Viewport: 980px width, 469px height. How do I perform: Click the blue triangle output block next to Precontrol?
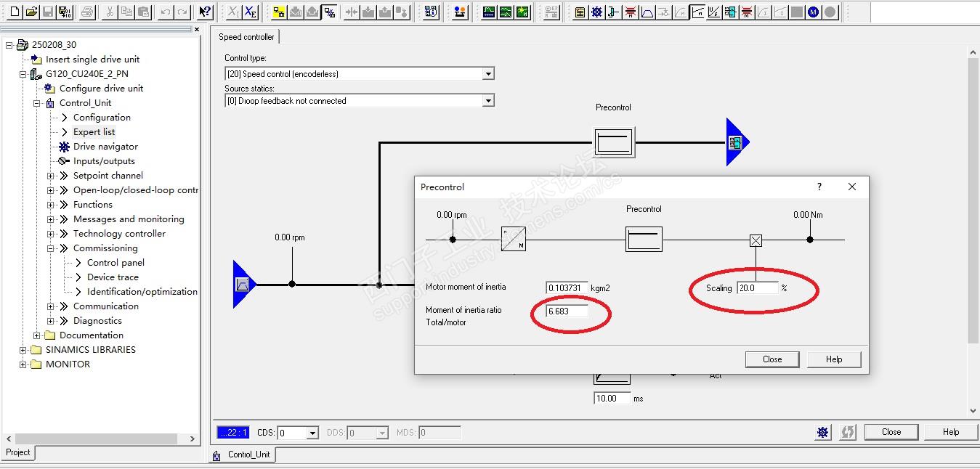pyautogui.click(x=737, y=142)
